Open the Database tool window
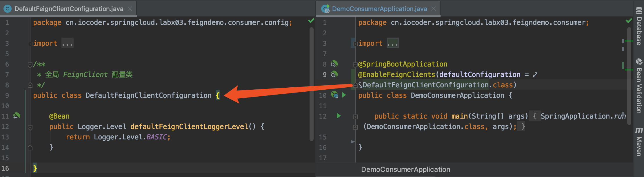The width and height of the screenshot is (644, 177). pos(639,26)
